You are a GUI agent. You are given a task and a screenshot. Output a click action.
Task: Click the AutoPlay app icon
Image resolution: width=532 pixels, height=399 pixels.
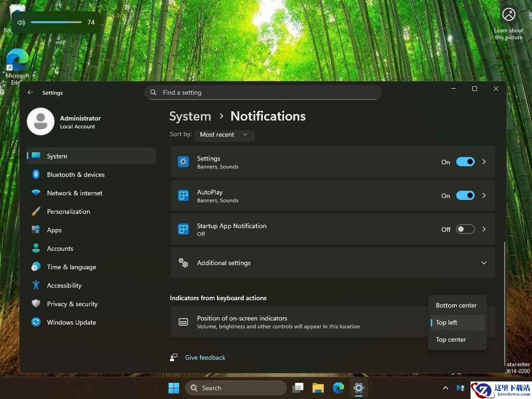tap(183, 195)
